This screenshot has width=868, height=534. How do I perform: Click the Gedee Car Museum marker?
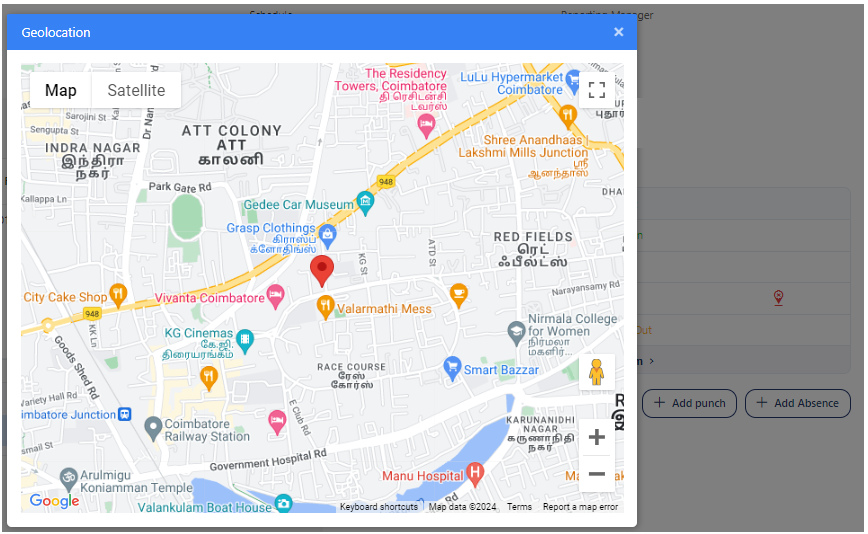point(365,204)
